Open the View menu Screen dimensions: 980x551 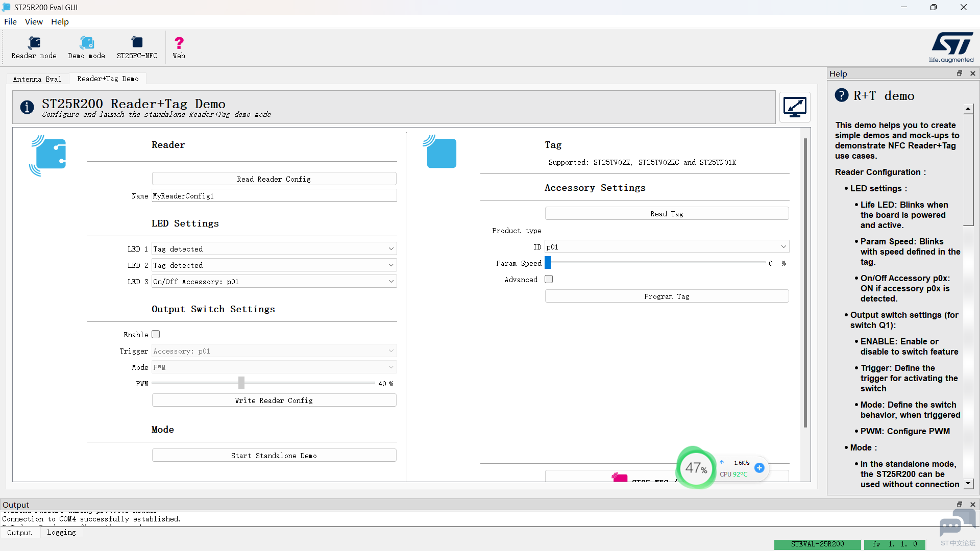[34, 21]
